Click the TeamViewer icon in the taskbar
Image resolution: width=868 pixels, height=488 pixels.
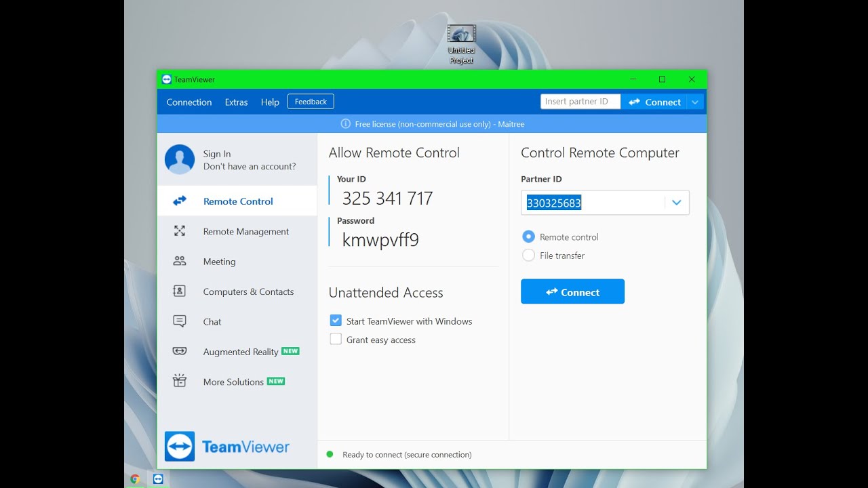158,479
